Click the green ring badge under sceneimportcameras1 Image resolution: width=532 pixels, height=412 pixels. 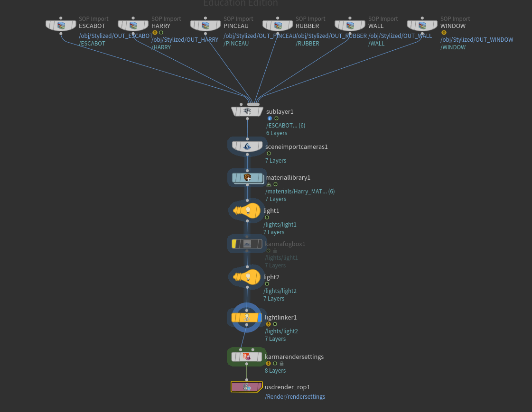tap(269, 154)
